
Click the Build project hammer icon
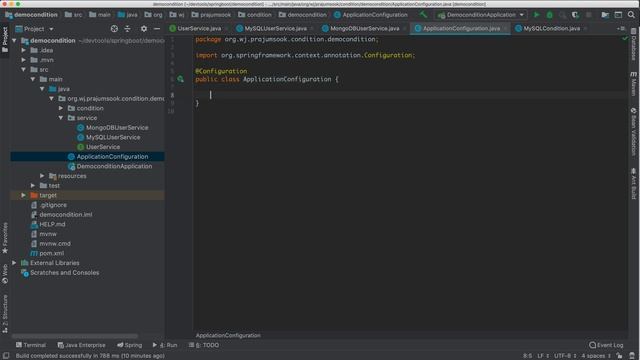(x=423, y=15)
